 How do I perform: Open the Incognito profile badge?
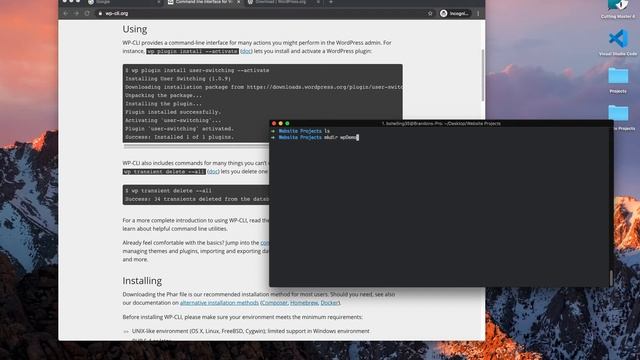(455, 13)
